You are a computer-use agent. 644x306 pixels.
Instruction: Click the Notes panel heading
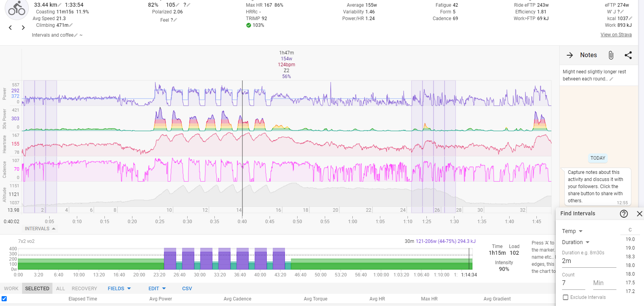coord(588,55)
